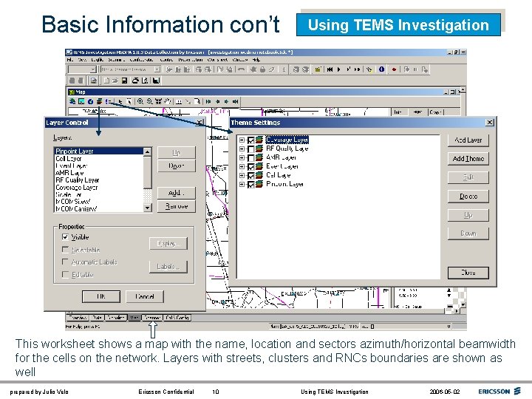Screen dimensions: 532x399
Task: Check the AMR Layer checkbox in Theme Settings
Action: 250,158
